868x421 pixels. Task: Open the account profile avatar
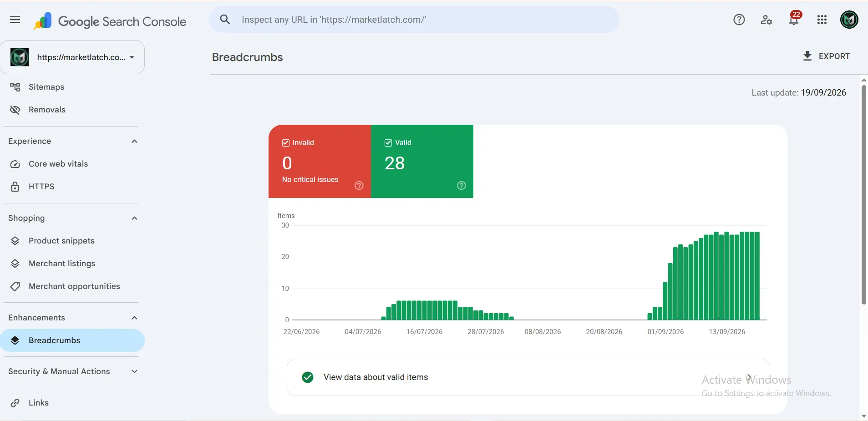pyautogui.click(x=849, y=20)
